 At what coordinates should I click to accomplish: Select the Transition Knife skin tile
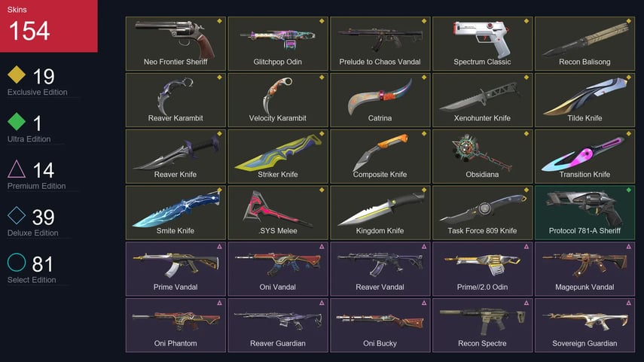tap(584, 156)
